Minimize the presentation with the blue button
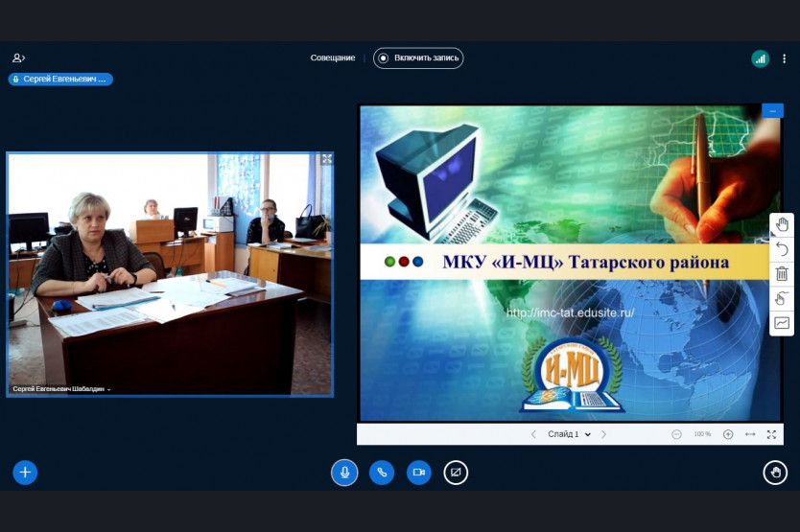The width and height of the screenshot is (800, 532). [772, 110]
